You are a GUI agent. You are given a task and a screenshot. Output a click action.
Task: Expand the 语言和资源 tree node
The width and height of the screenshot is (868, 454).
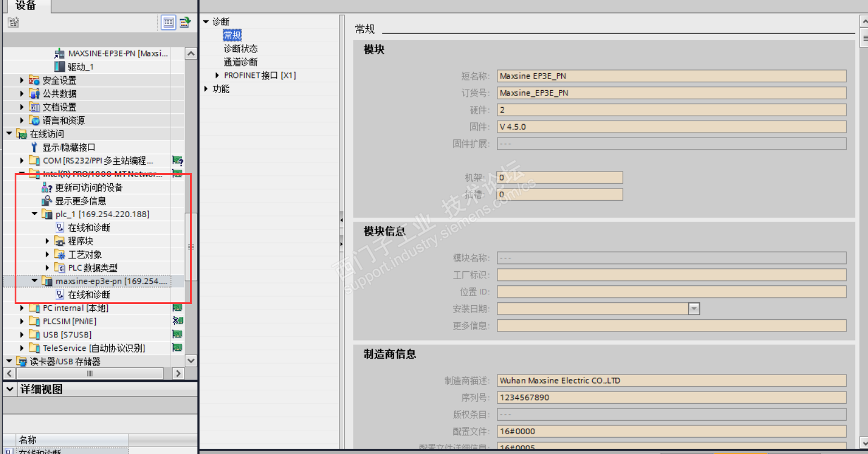point(22,121)
